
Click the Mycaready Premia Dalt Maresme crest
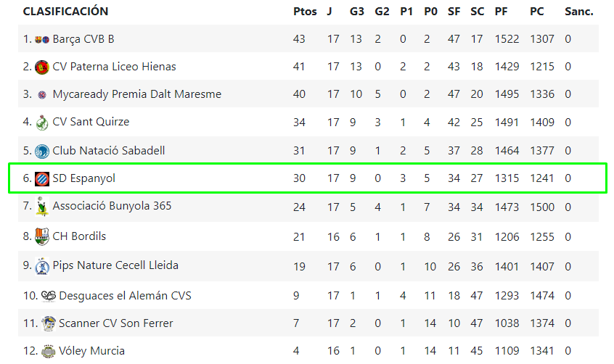pos(42,95)
